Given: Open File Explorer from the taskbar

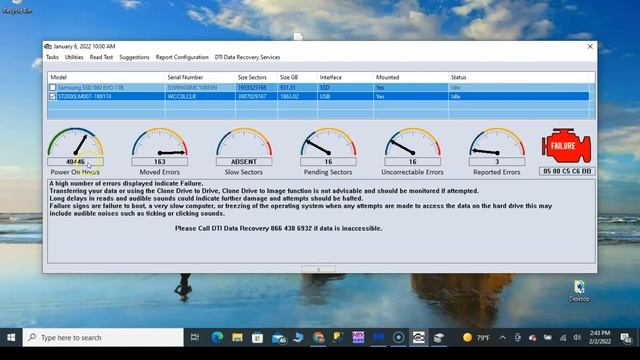Looking at the screenshot, I should point(237,338).
